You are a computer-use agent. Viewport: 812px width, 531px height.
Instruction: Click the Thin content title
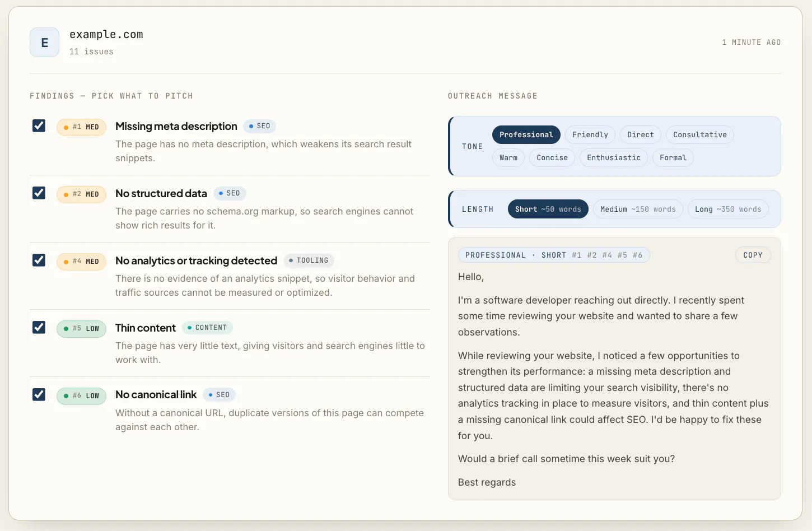coord(146,328)
